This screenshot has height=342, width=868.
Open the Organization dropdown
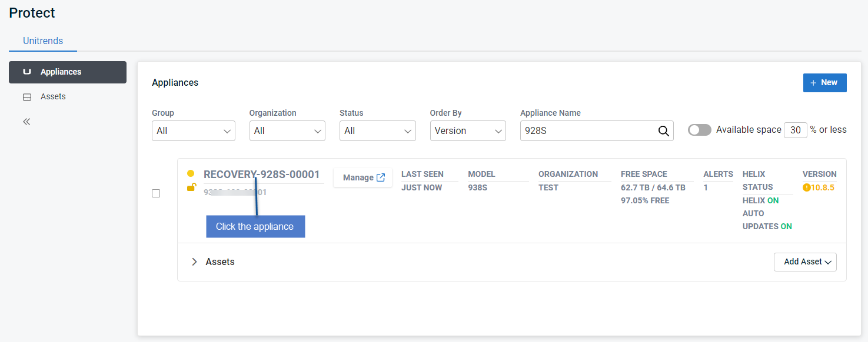pyautogui.click(x=287, y=131)
